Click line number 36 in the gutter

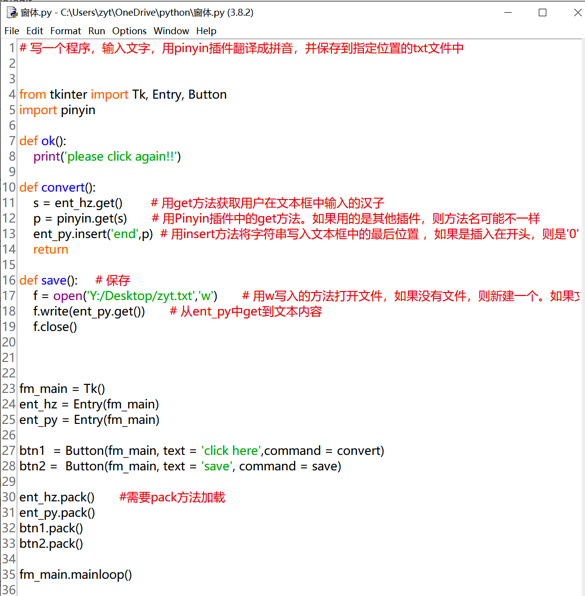click(x=9, y=590)
